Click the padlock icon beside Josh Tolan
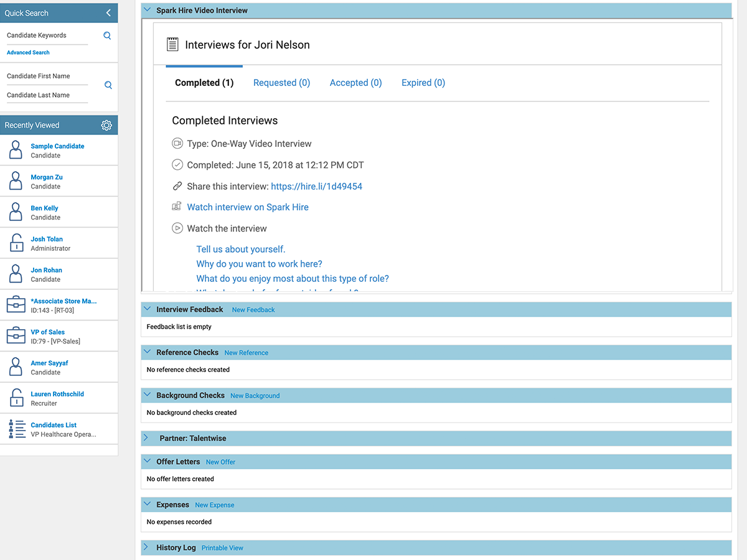The height and width of the screenshot is (560, 747). click(x=16, y=243)
